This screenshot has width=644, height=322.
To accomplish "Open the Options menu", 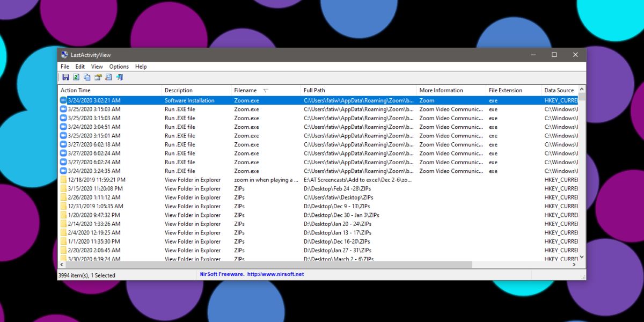I will pos(119,67).
